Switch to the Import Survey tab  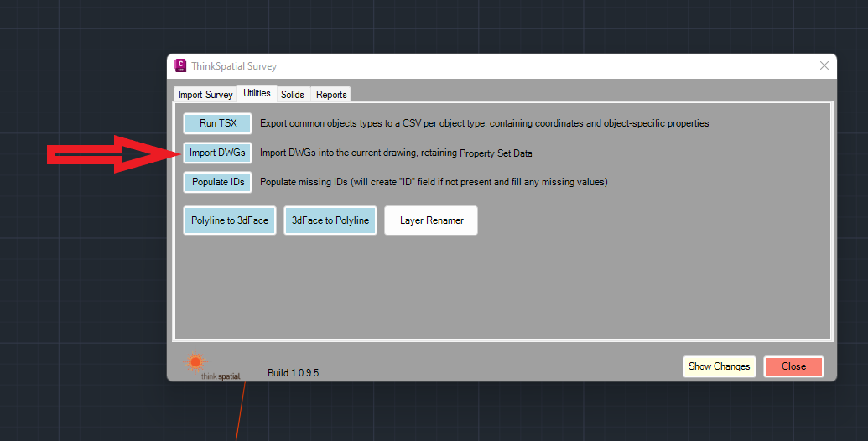(x=205, y=95)
